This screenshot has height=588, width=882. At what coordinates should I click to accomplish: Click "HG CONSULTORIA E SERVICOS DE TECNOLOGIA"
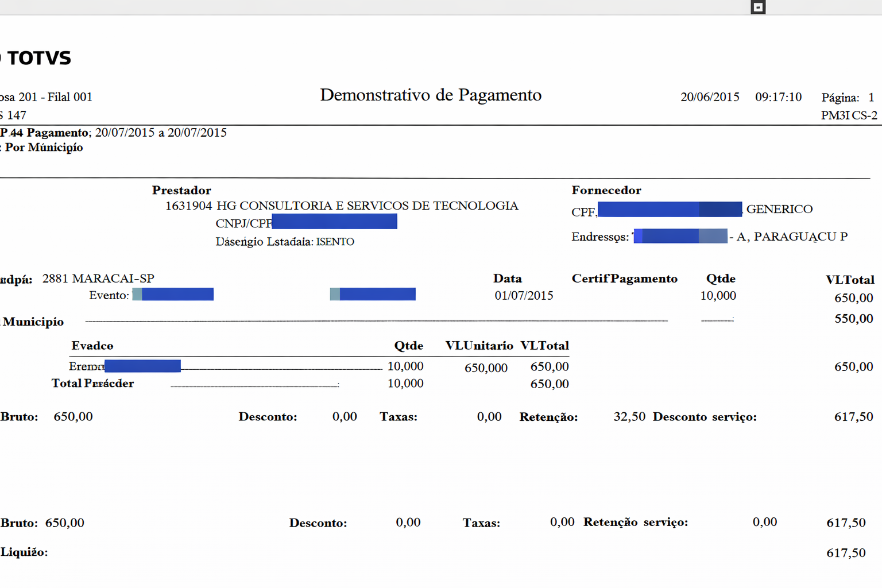(367, 206)
